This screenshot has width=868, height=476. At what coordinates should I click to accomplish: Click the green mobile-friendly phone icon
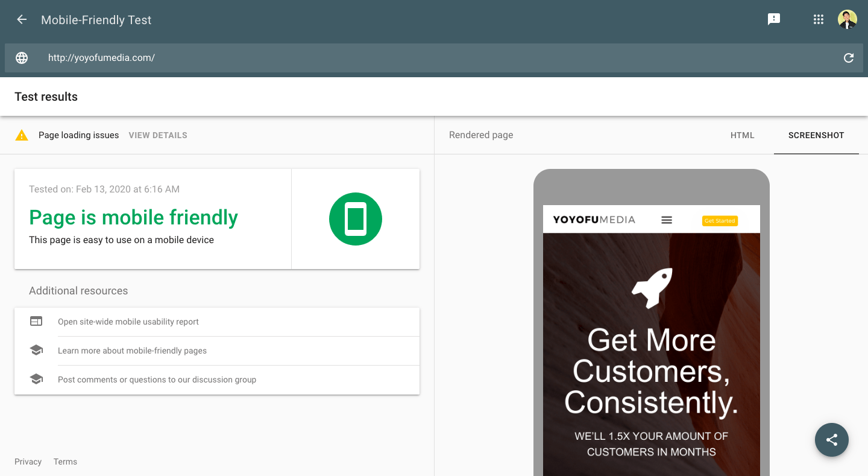[356, 219]
